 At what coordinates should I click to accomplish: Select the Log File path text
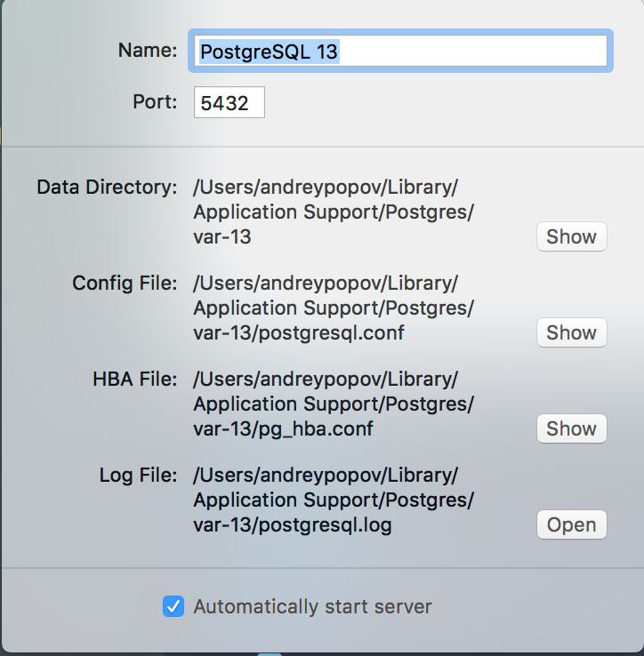(334, 500)
